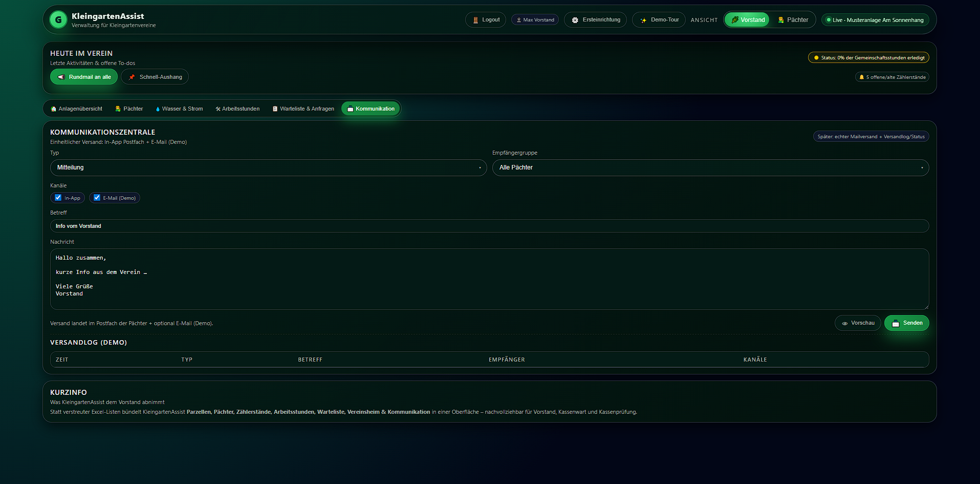Uncheck the E-Mail (Demo) channel

point(96,197)
